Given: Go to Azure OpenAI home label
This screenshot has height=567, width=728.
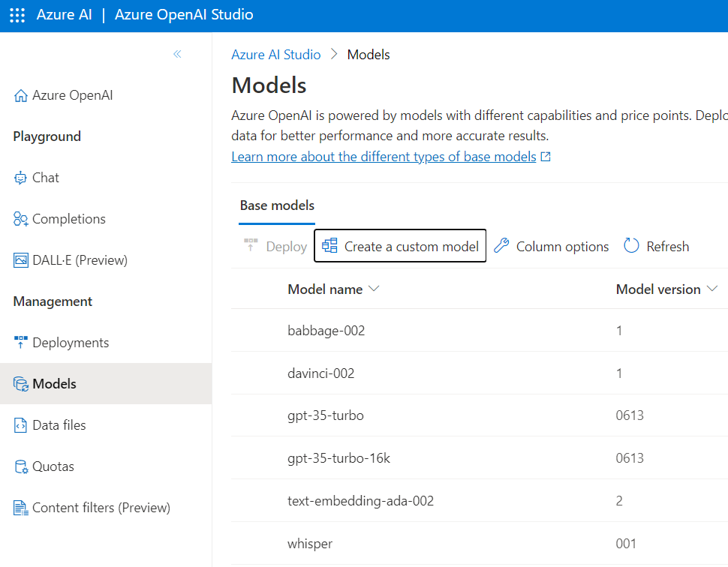Looking at the screenshot, I should tap(73, 95).
